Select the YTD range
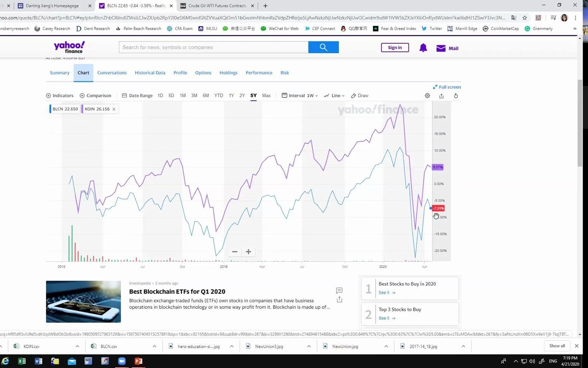The image size is (588, 368). (x=219, y=96)
